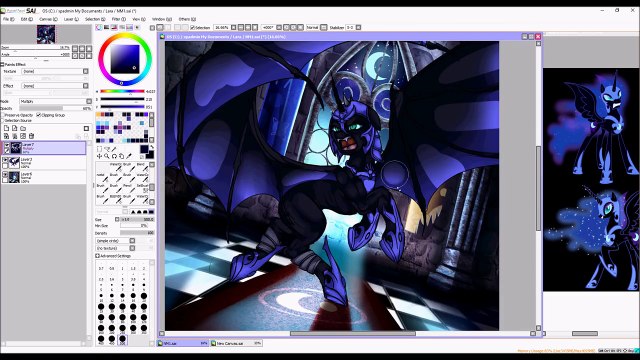Open the Filter menu
This screenshot has height=360, width=640.
click(118, 19)
